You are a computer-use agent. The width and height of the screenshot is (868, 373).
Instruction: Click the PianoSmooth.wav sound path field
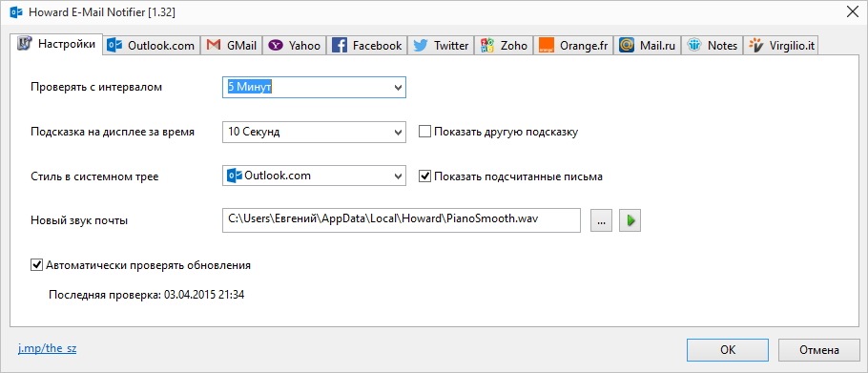pos(402,220)
